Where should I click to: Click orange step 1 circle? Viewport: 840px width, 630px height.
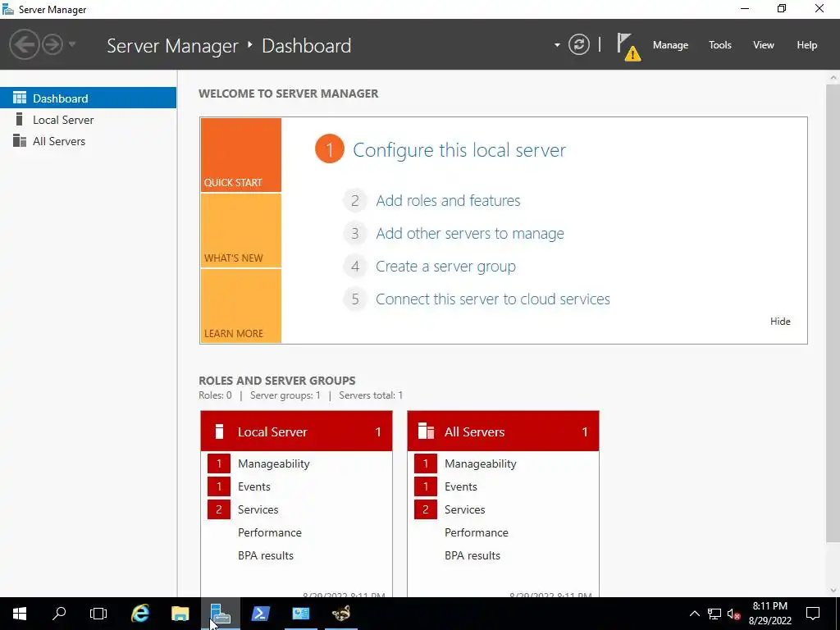coord(330,149)
